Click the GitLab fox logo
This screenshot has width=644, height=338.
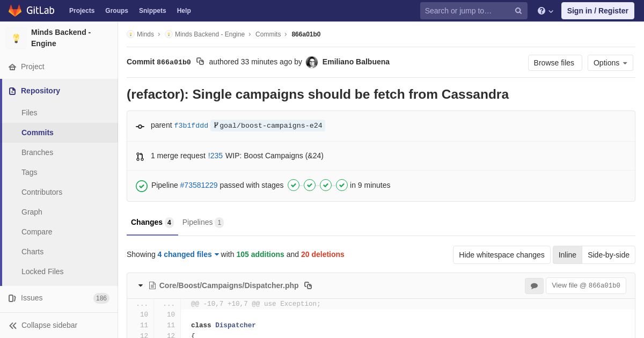pos(15,11)
